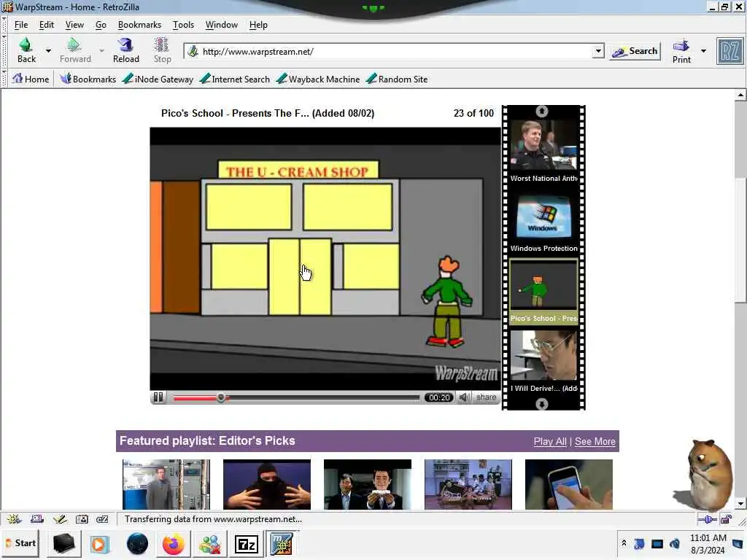Mute the video with speaker icon

pos(463,397)
